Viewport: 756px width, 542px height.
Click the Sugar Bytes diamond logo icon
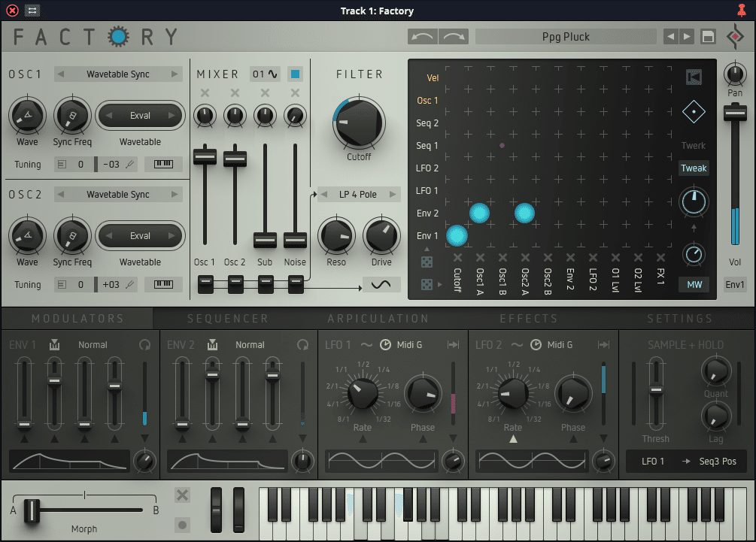[735, 37]
